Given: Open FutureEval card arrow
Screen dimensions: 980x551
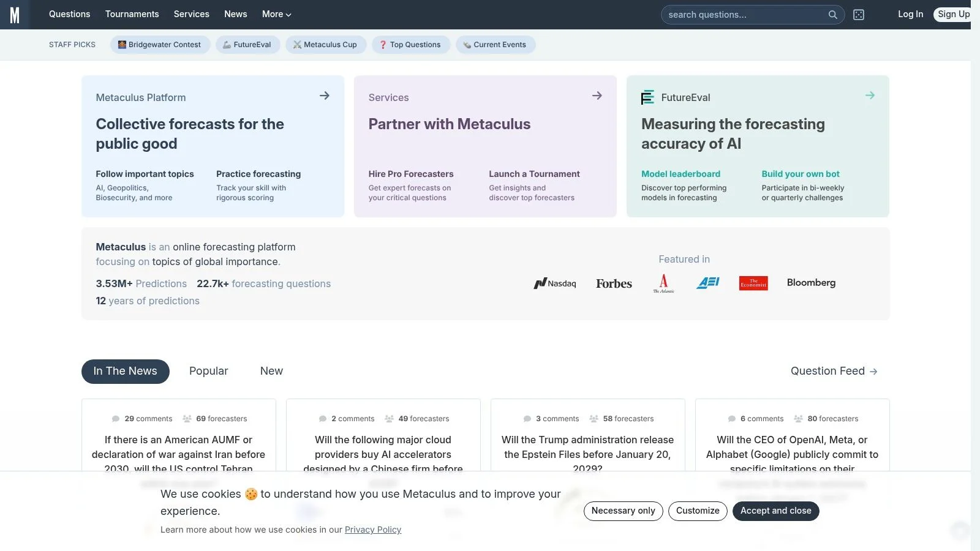Looking at the screenshot, I should [x=870, y=96].
